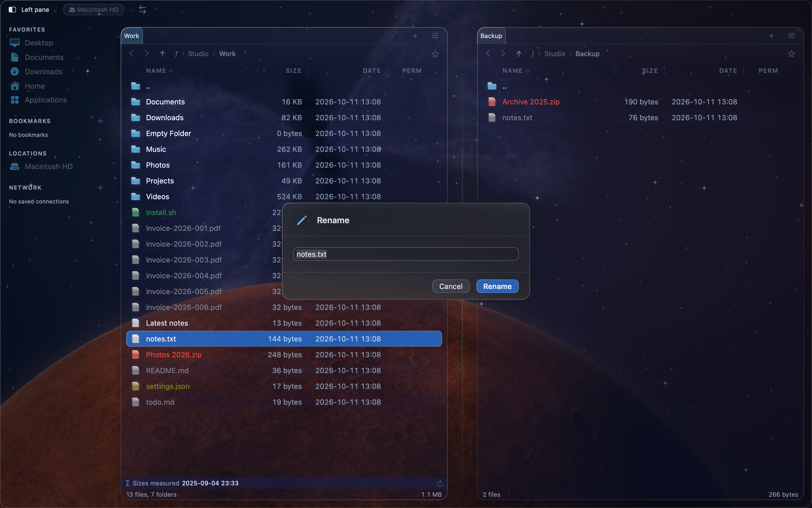This screenshot has width=812, height=508.
Task: Select the Work tab
Action: pos(132,36)
